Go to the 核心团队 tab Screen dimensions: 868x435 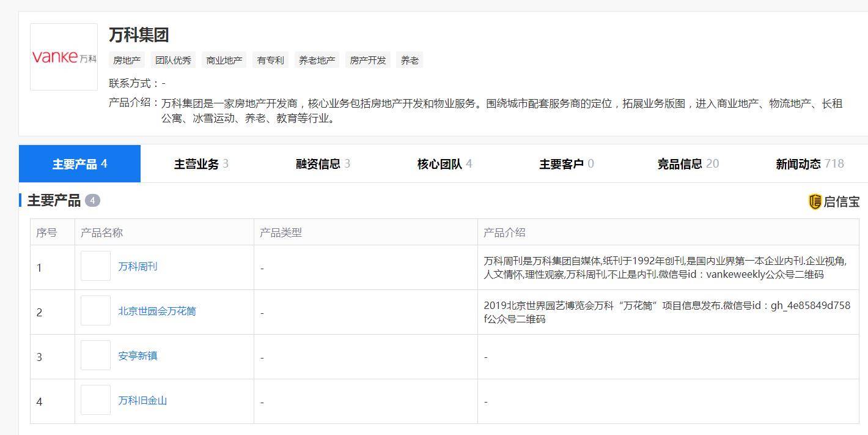click(x=444, y=164)
